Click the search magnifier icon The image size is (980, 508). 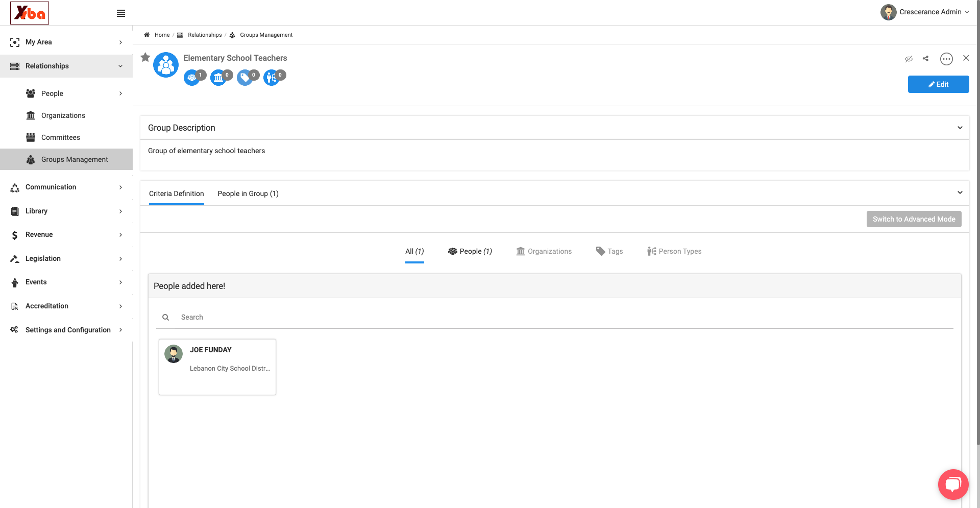pos(165,317)
